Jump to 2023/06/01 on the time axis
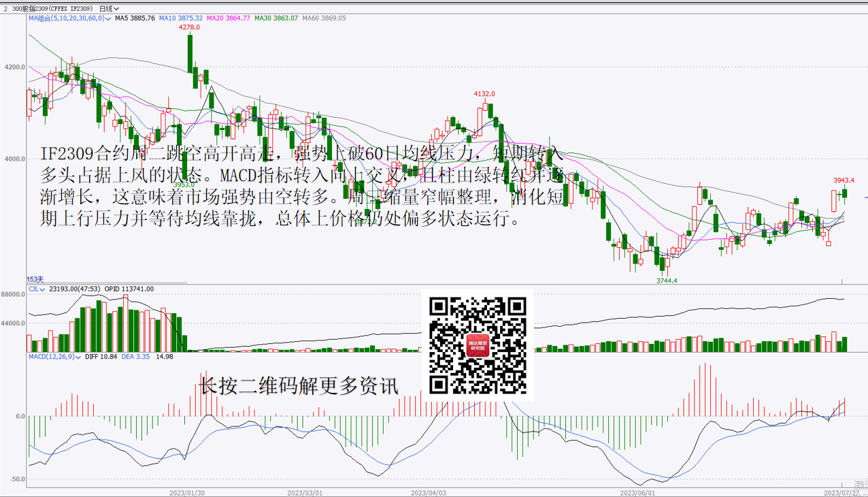868x497 pixels. [637, 492]
